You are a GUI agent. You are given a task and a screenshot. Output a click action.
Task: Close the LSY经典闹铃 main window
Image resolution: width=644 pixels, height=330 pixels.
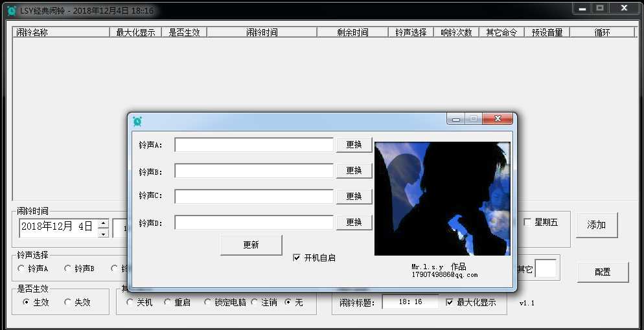click(x=625, y=8)
